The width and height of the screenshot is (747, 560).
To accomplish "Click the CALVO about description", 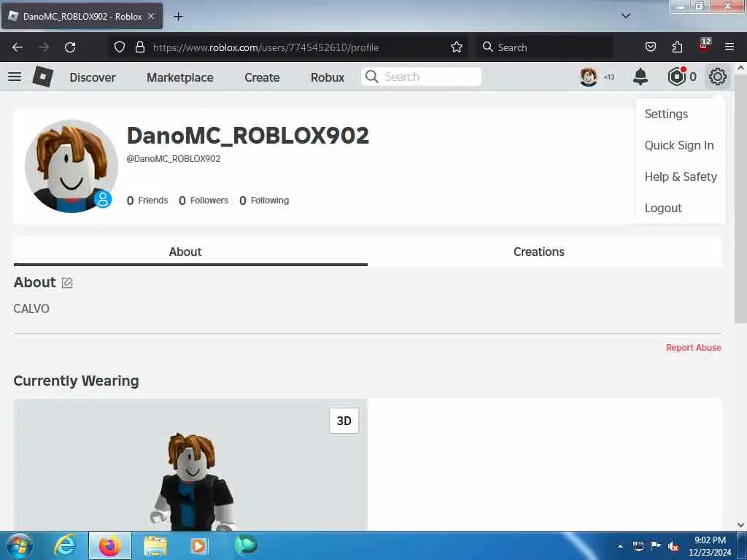I will 31,308.
